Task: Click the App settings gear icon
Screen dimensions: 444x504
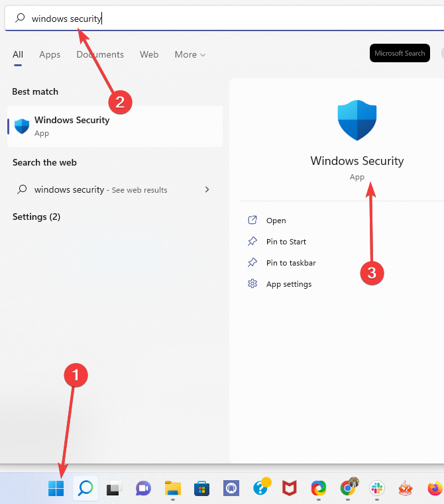Action: [252, 283]
